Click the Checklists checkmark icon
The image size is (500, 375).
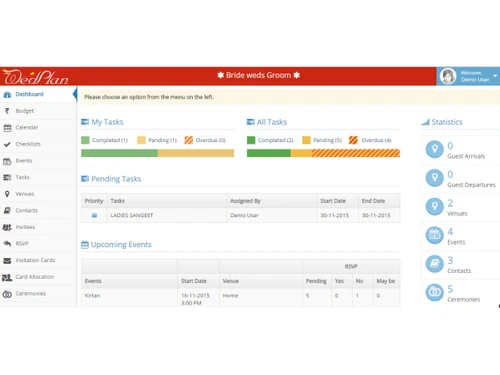coord(7,144)
